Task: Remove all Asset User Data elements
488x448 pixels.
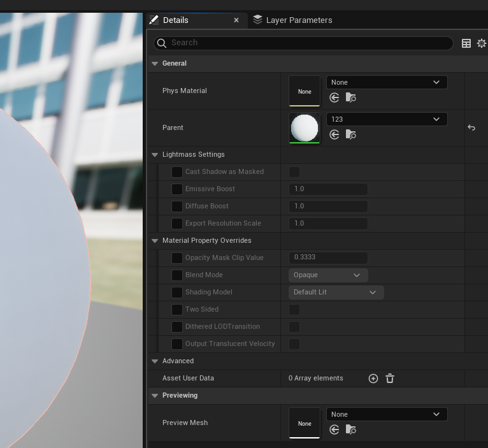Action: (x=390, y=379)
